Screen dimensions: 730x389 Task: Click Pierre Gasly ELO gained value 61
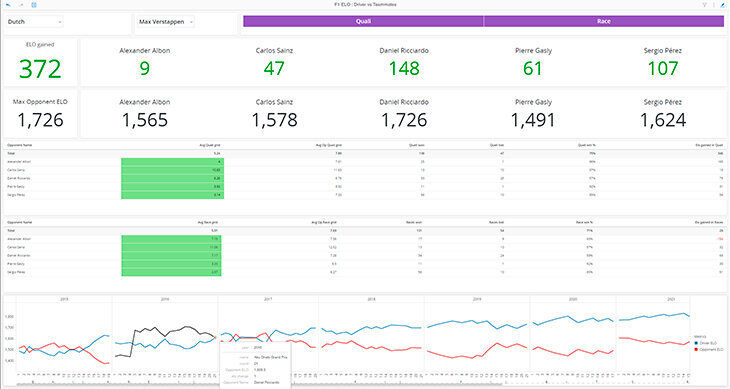533,68
